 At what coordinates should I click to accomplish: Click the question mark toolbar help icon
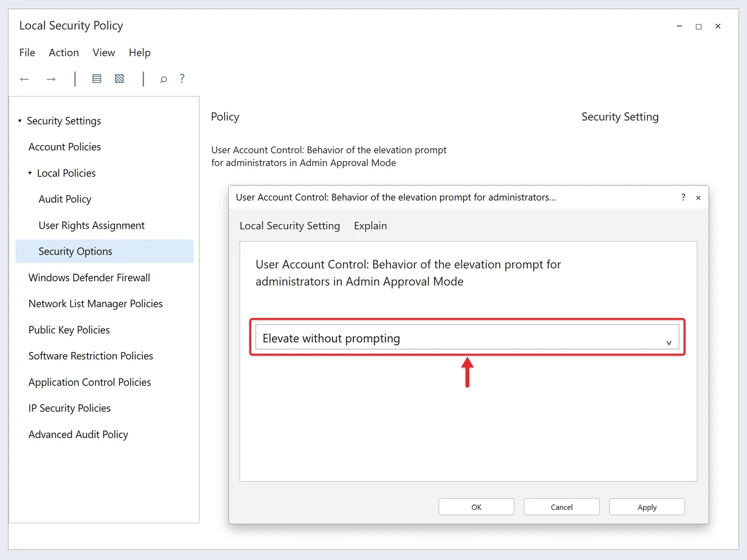(182, 79)
